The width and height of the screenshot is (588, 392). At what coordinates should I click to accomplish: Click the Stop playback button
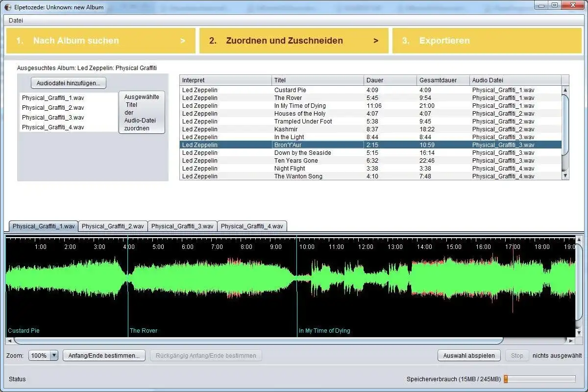coord(517,356)
